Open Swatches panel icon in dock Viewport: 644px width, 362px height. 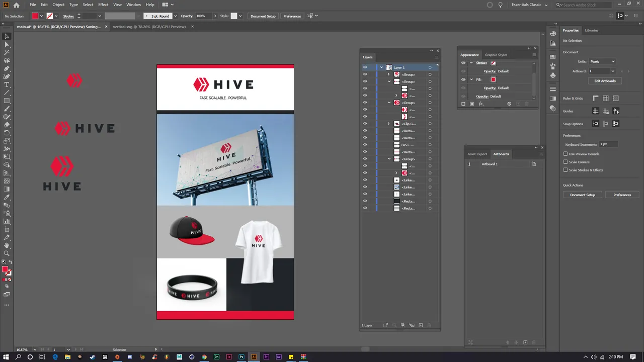click(553, 57)
